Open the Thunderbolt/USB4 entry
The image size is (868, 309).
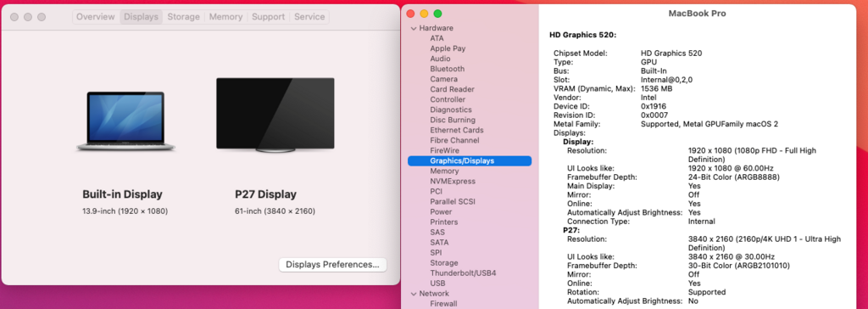tap(464, 273)
